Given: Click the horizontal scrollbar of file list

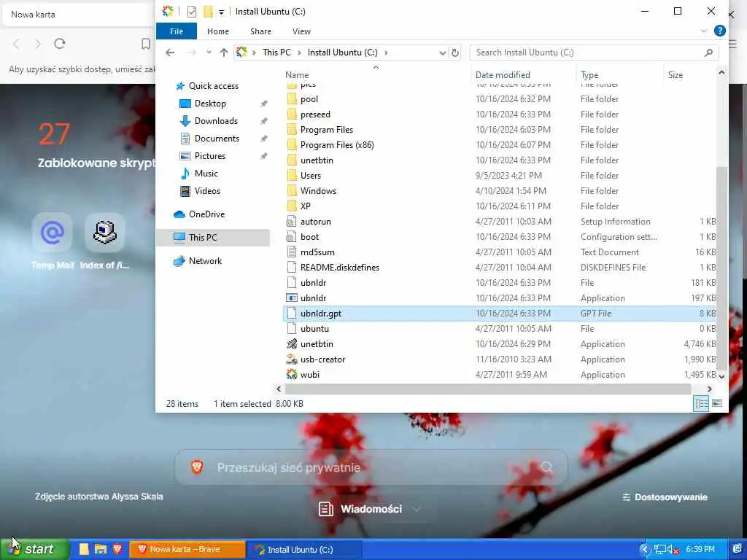Looking at the screenshot, I should click(488, 389).
